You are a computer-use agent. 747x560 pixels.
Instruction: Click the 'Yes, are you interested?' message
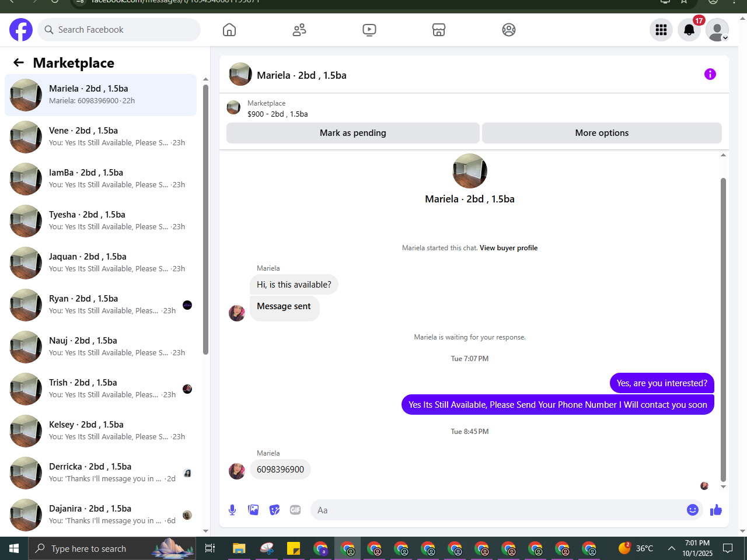[x=662, y=383]
